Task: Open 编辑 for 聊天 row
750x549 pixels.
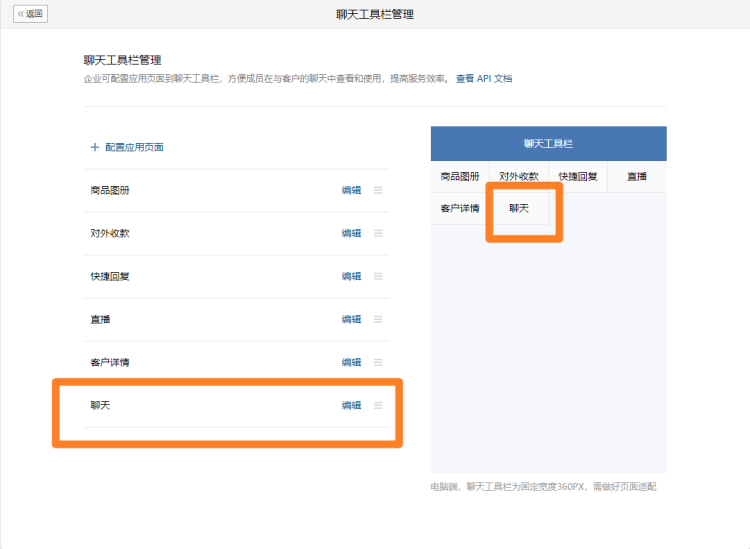Action: click(351, 405)
